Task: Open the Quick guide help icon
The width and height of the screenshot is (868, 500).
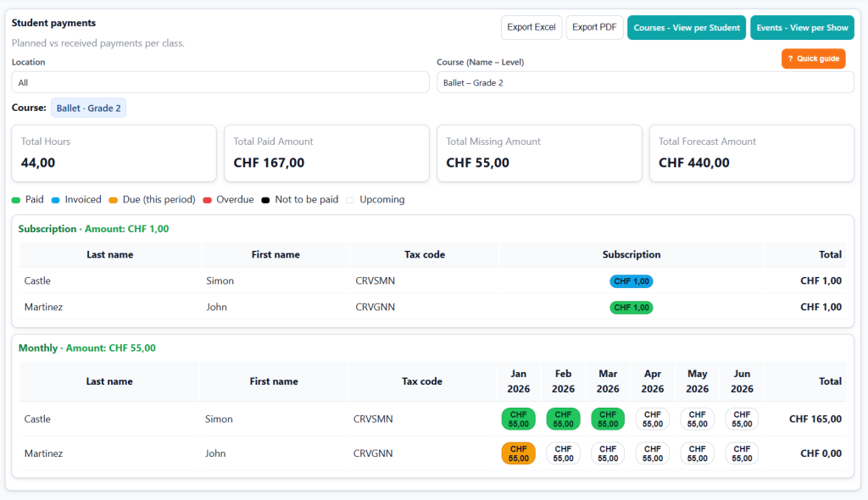Action: click(813, 58)
